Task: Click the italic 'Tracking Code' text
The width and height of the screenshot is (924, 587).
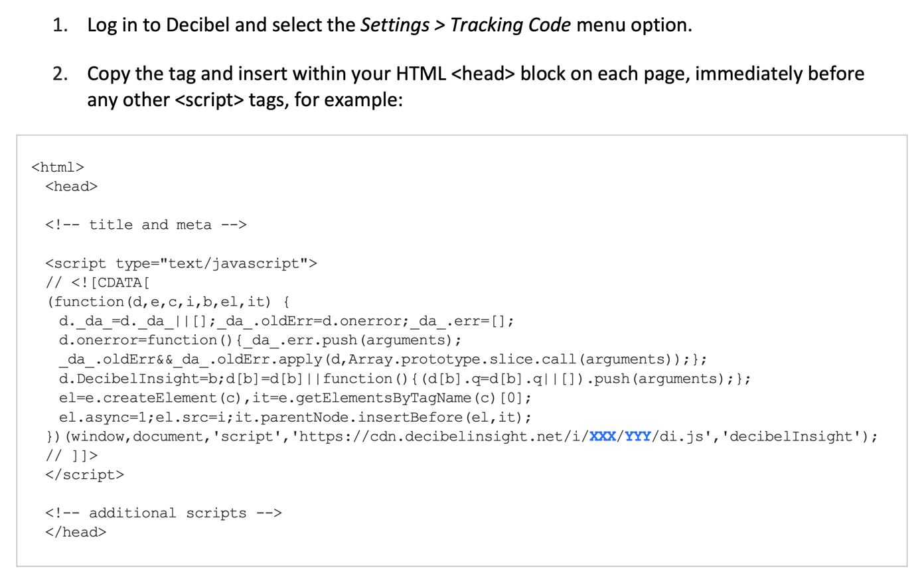Action: (x=510, y=25)
